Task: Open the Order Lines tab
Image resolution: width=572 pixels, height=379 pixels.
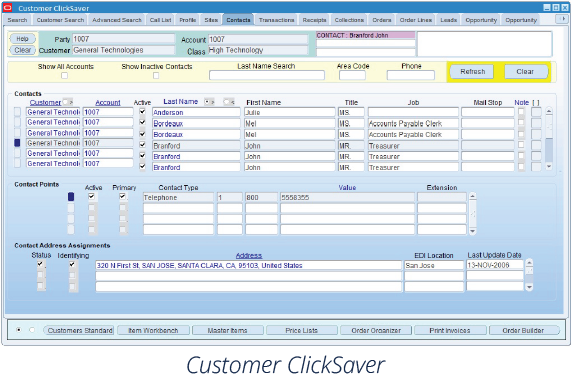Action: pos(416,20)
